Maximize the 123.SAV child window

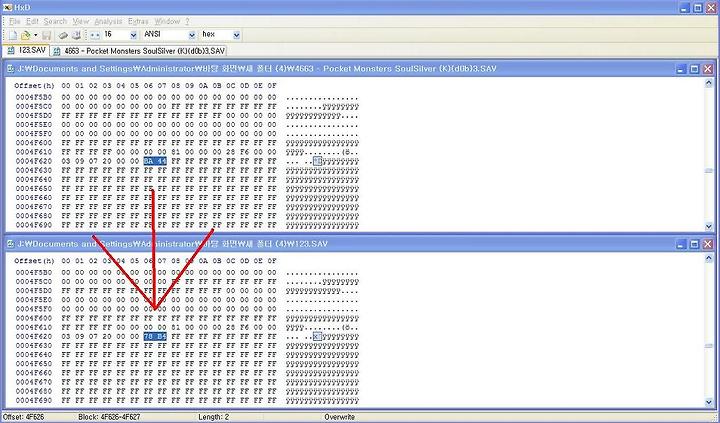[694, 244]
